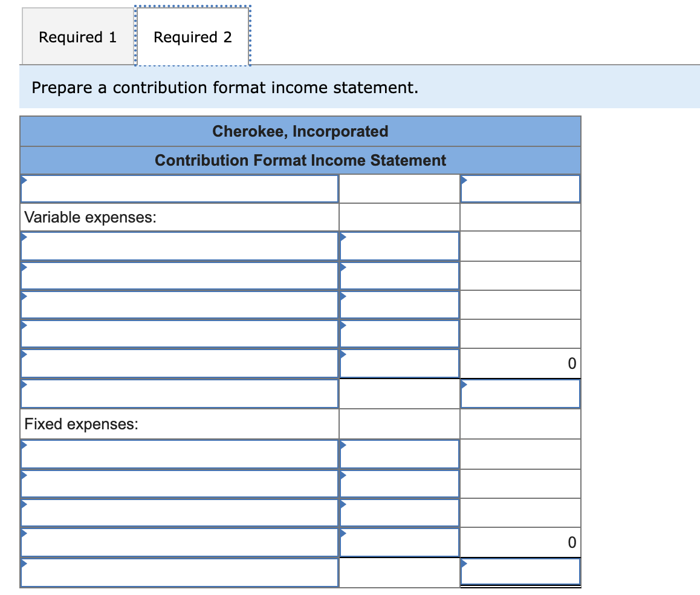This screenshot has width=700, height=595.
Task: Click the fourth variable expense amount field
Action: [400, 334]
